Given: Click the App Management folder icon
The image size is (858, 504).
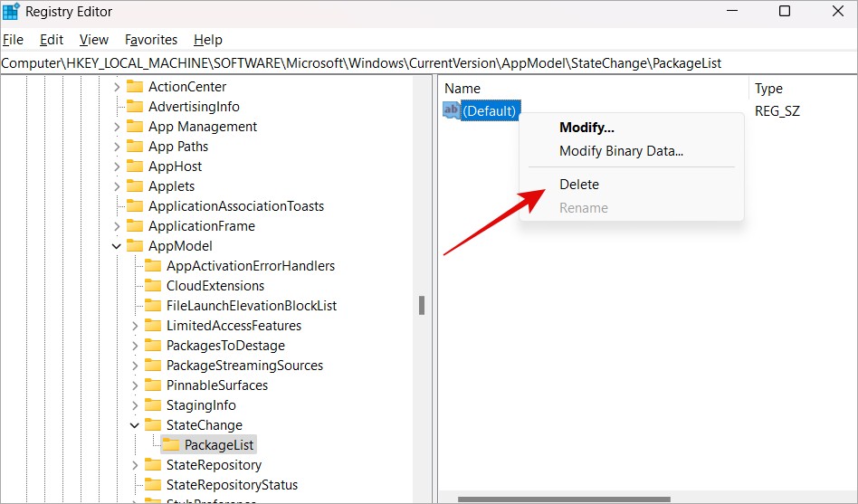Looking at the screenshot, I should click(135, 127).
